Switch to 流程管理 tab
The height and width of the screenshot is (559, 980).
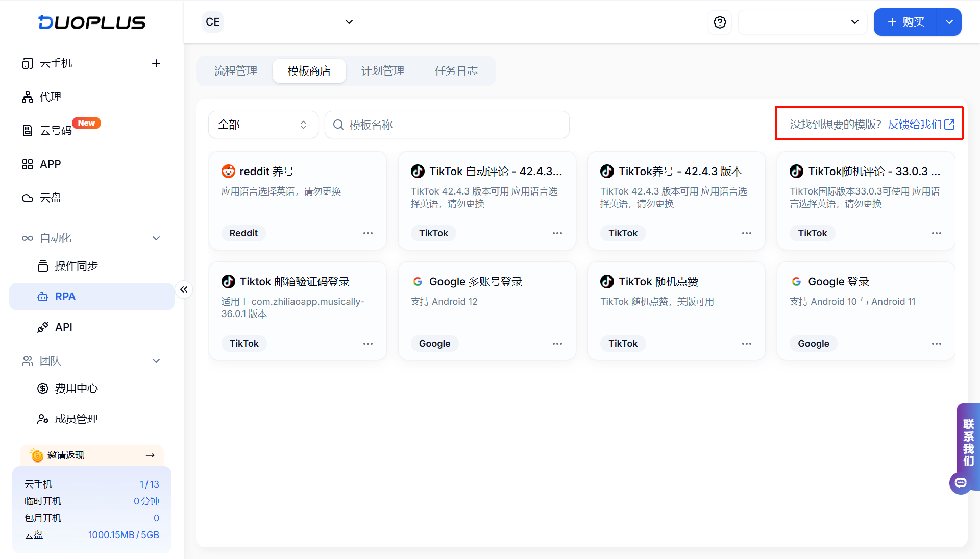point(236,71)
